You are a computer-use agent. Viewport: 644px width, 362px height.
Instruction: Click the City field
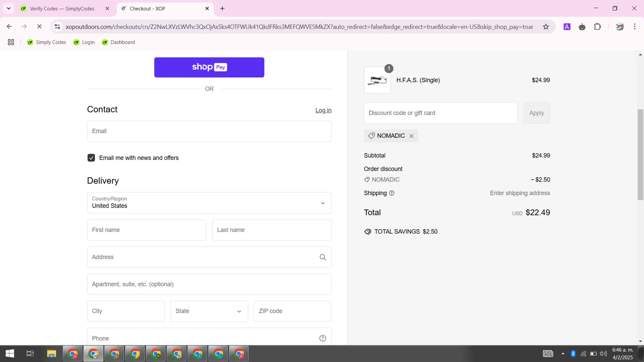(x=126, y=311)
